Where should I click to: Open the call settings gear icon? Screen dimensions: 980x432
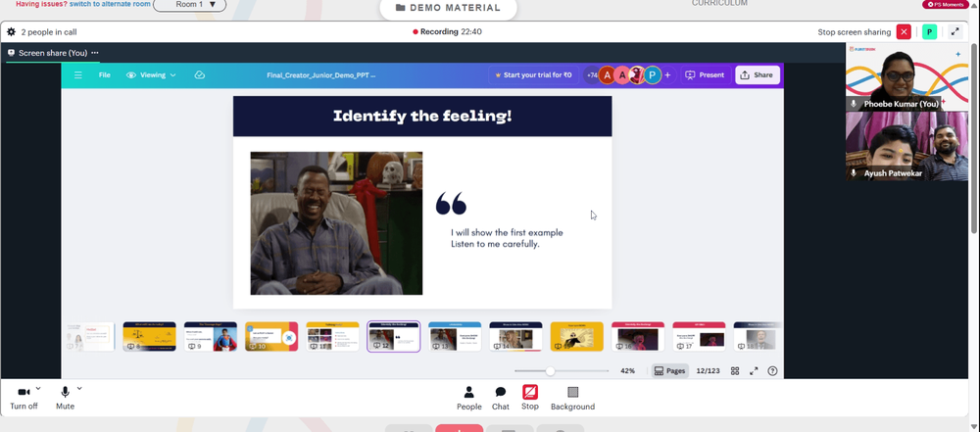click(x=11, y=32)
